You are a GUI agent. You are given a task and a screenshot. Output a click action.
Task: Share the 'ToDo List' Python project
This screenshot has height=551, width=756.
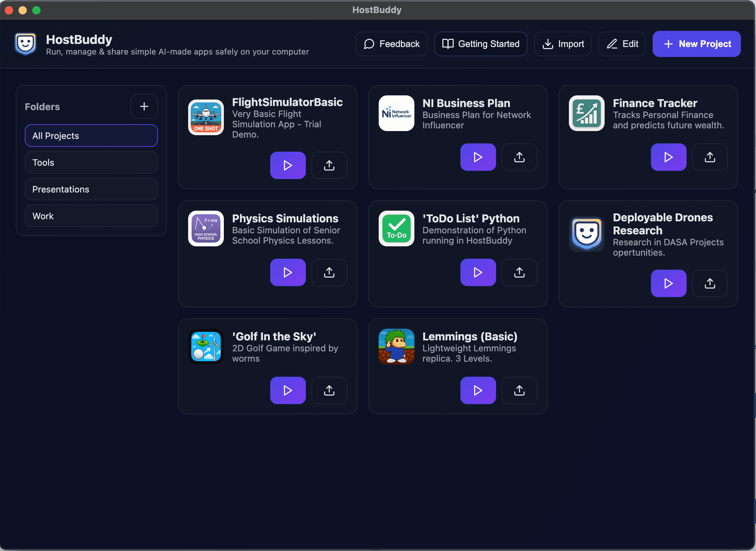click(x=519, y=272)
